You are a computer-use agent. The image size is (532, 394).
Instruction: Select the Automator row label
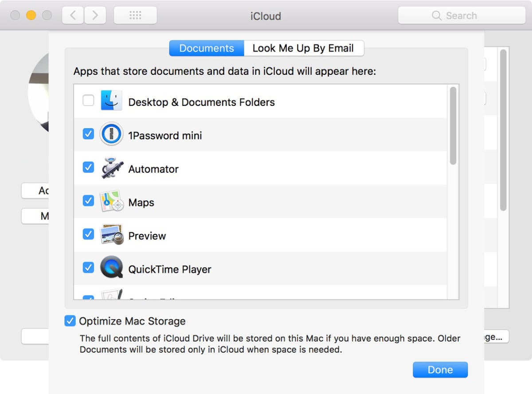click(x=153, y=169)
